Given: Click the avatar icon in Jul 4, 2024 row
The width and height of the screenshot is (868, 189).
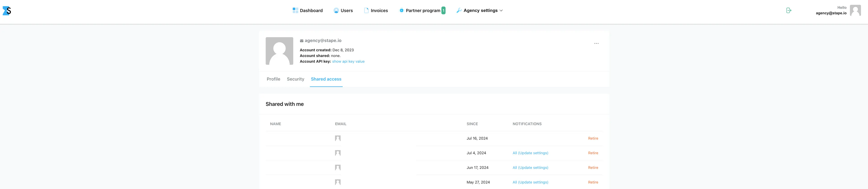Looking at the screenshot, I should coord(338,153).
